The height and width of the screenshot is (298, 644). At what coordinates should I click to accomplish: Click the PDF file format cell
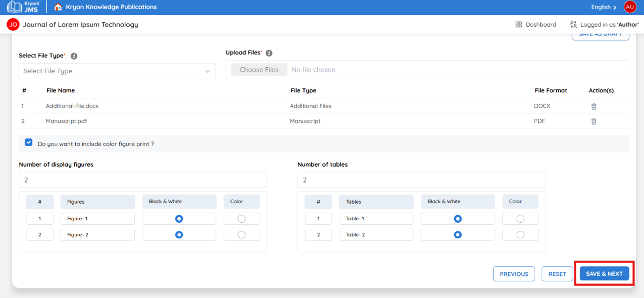point(540,121)
